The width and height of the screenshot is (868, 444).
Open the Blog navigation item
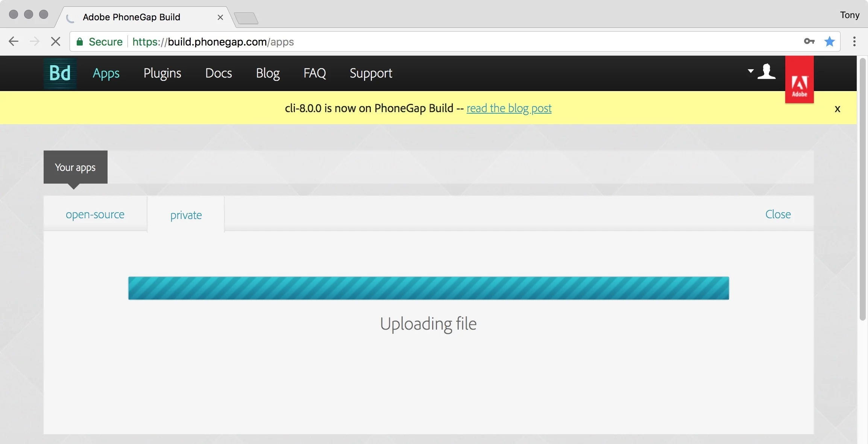coord(268,73)
